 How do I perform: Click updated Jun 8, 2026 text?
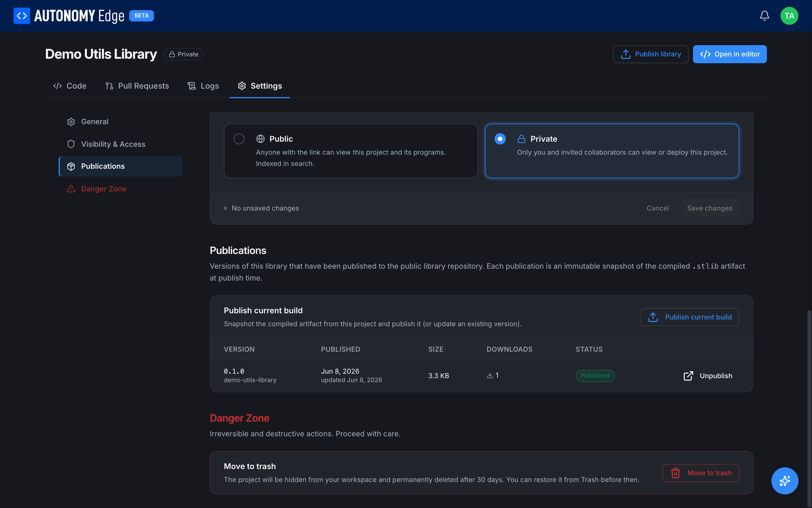pos(351,380)
